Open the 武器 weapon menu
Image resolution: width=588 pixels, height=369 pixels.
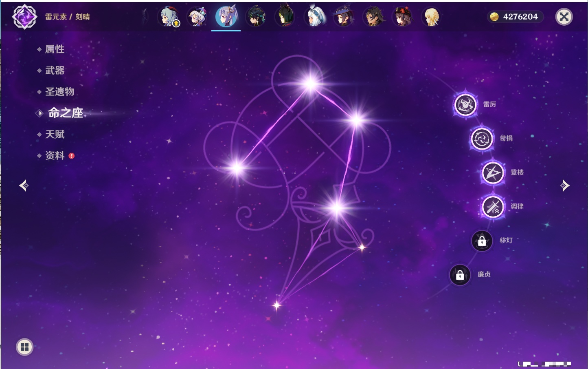[x=55, y=71]
